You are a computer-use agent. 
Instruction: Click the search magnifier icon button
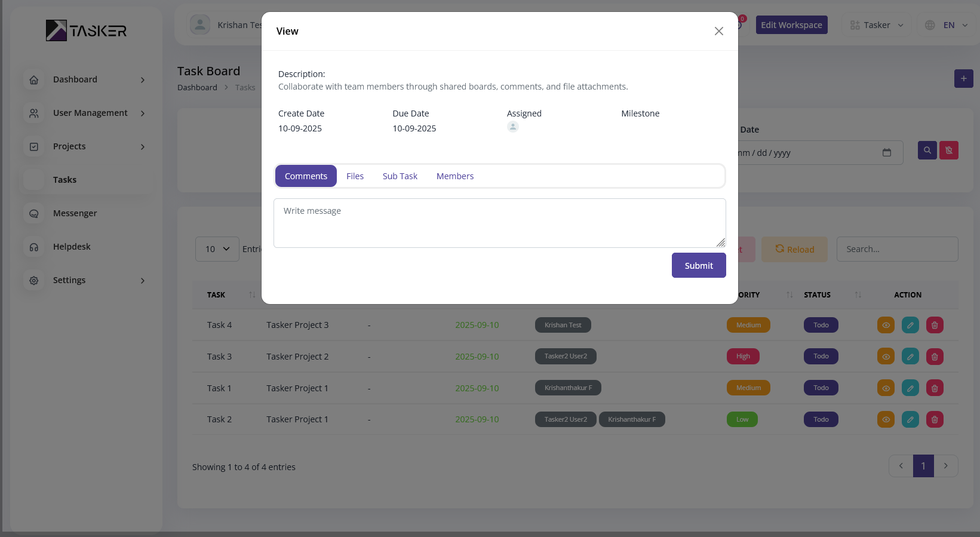(927, 151)
